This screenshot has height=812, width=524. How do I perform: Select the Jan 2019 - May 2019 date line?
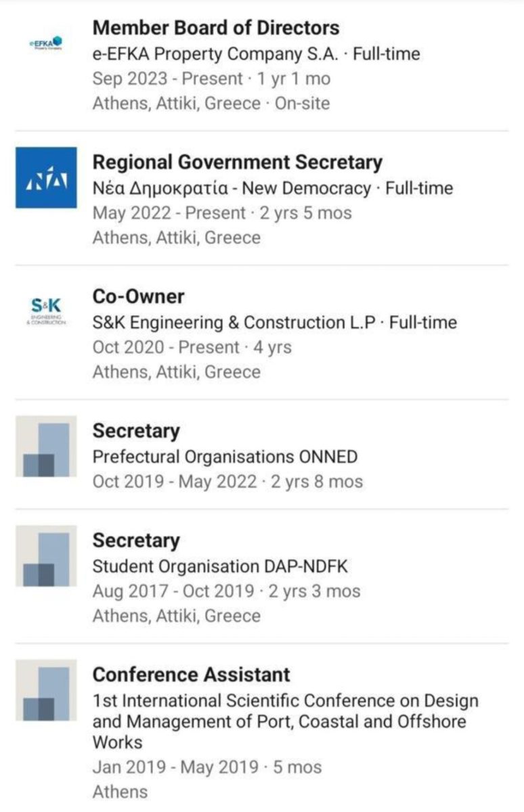pos(207,767)
